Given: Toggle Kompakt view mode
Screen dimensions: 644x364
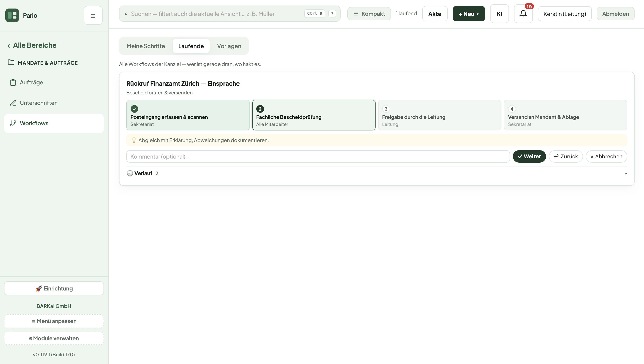Looking at the screenshot, I should 369,14.
